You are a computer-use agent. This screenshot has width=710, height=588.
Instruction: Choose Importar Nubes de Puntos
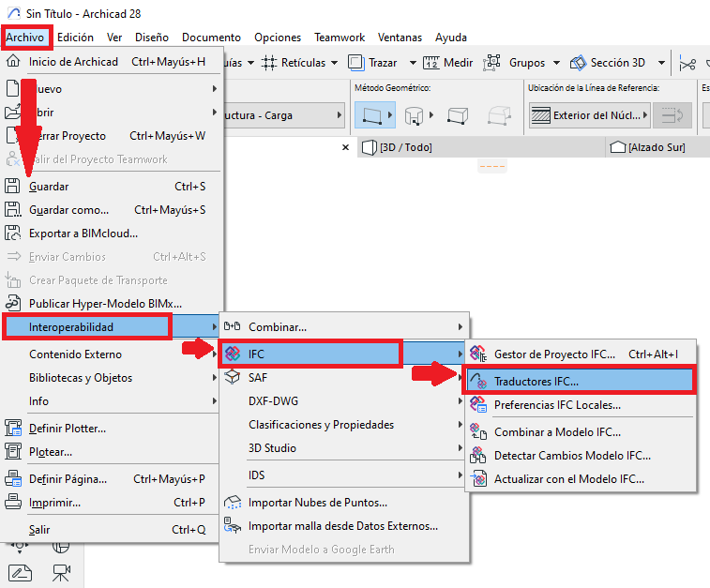[317, 503]
